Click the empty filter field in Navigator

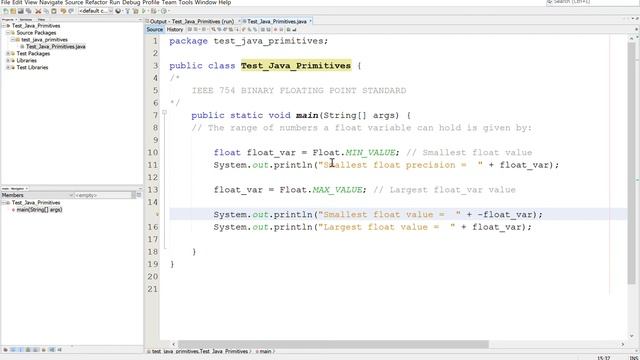[x=103, y=195]
